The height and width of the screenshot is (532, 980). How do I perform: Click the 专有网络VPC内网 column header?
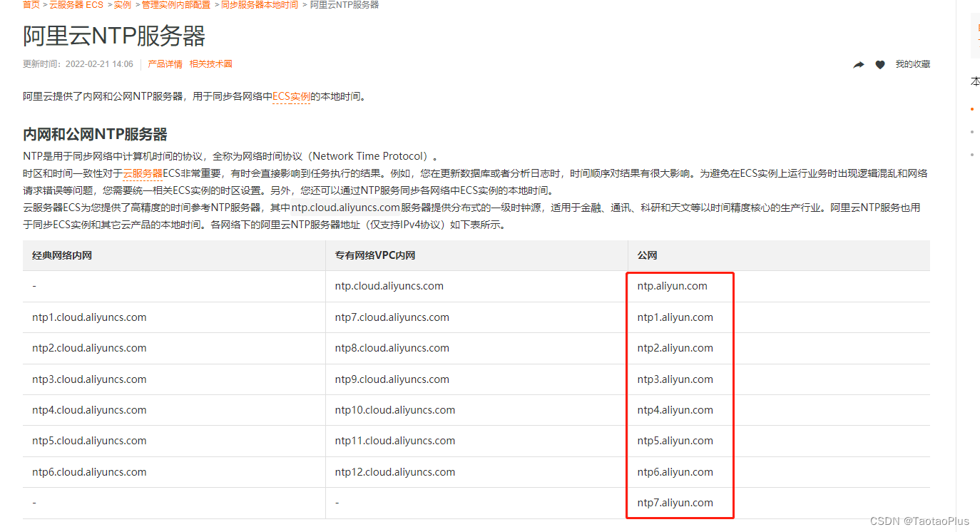tap(476, 255)
